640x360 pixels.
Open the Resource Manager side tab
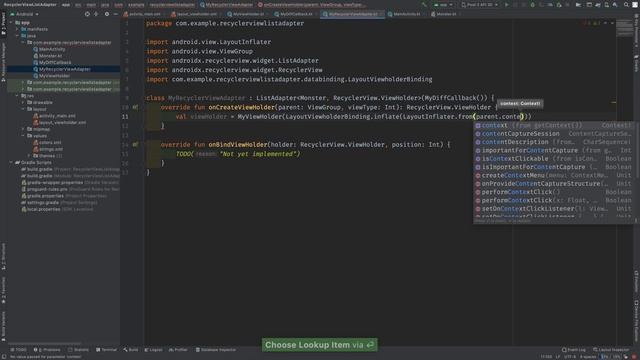[x=3, y=61]
